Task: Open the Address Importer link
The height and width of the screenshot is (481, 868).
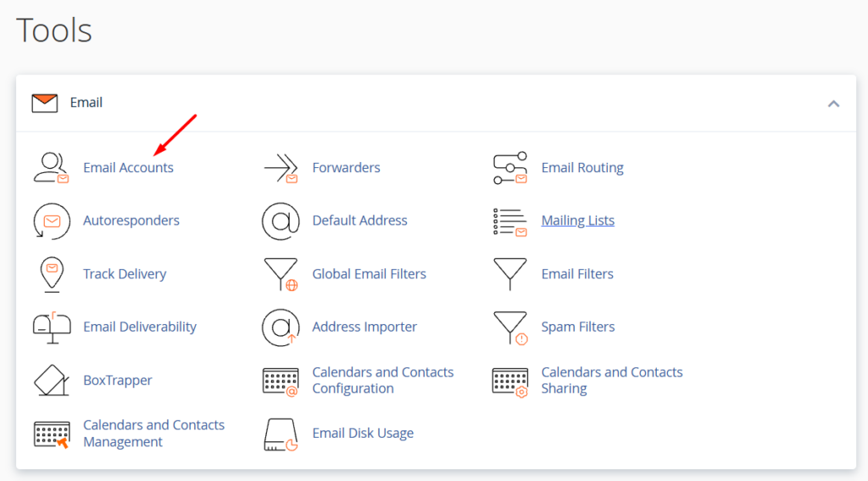Action: click(x=364, y=327)
